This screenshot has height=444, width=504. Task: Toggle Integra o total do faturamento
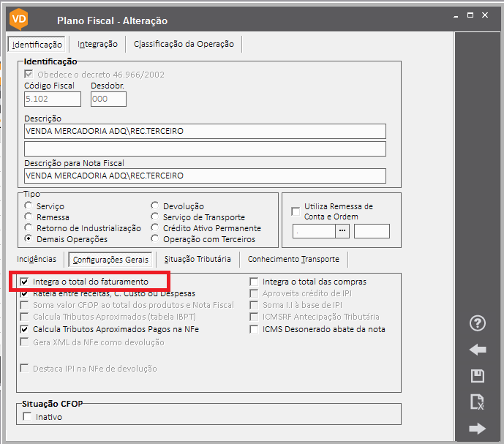pos(24,282)
